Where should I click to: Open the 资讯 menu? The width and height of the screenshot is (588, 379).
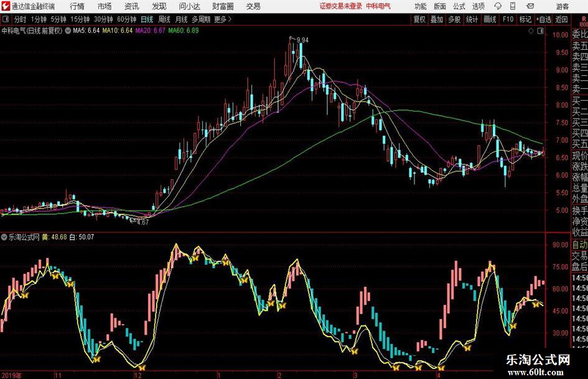click(x=132, y=6)
